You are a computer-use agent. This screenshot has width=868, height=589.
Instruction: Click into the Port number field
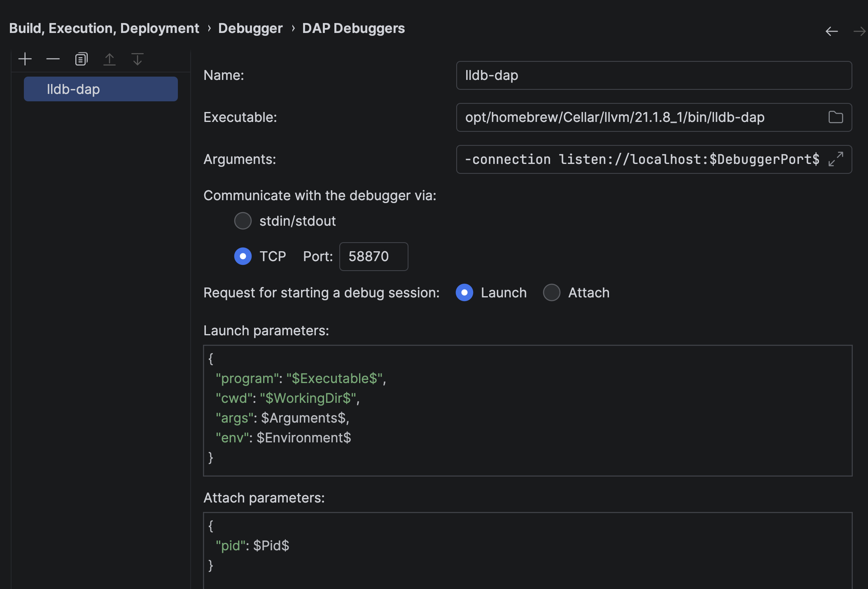pyautogui.click(x=373, y=257)
